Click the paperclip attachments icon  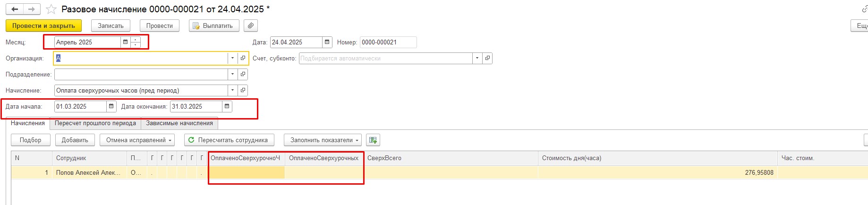pos(250,26)
